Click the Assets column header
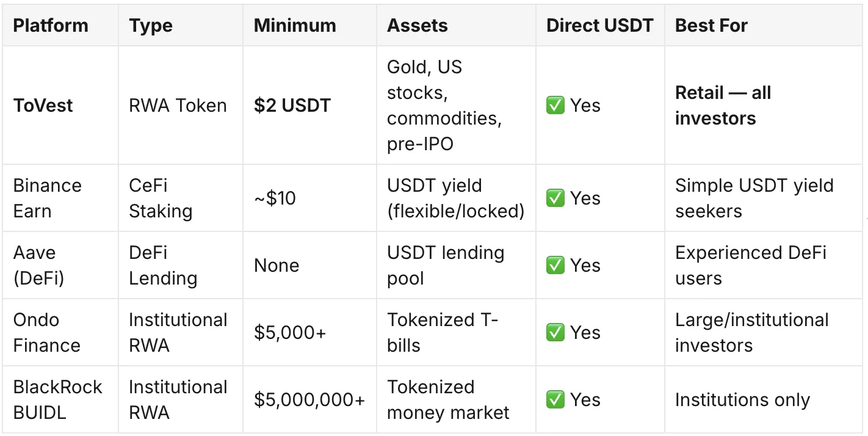The height and width of the screenshot is (436, 868). tap(418, 26)
